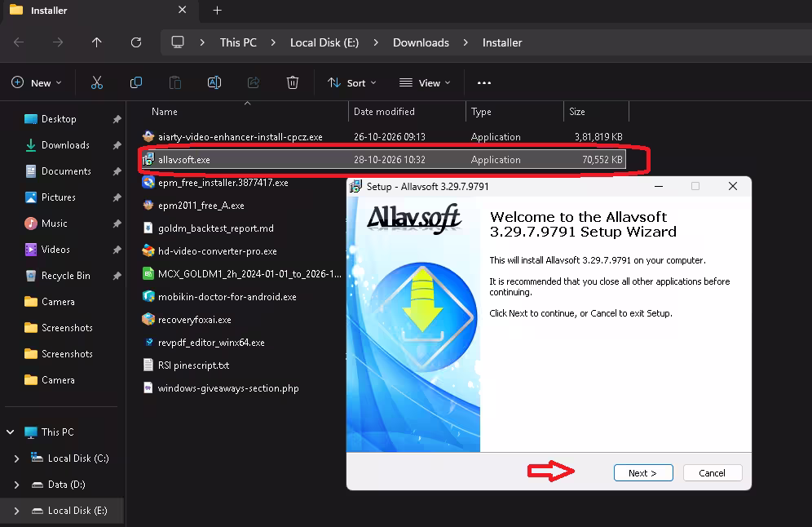
Task: Click the Setup window title bar icon
Action: 355,187
